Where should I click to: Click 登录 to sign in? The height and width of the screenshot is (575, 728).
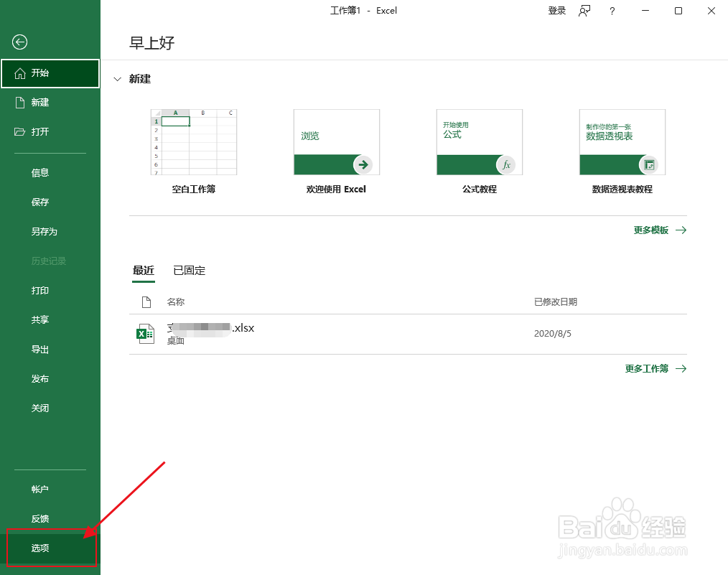(556, 11)
